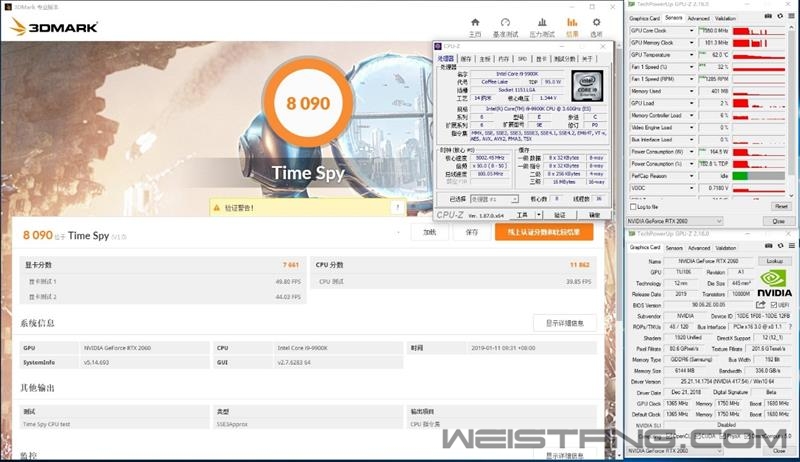Click CPU-Z OK (确定) button
800x462 pixels.
click(594, 215)
